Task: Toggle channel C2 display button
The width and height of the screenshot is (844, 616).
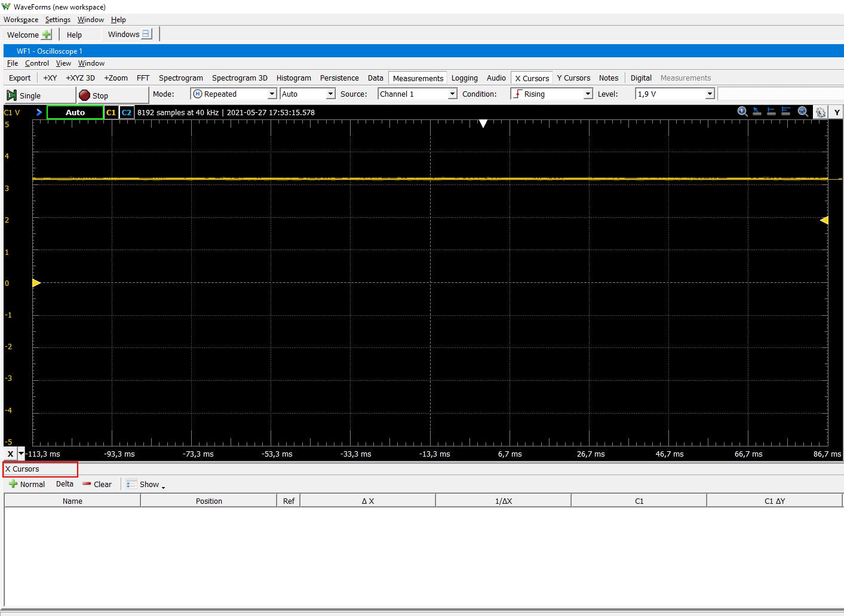Action: coord(127,112)
